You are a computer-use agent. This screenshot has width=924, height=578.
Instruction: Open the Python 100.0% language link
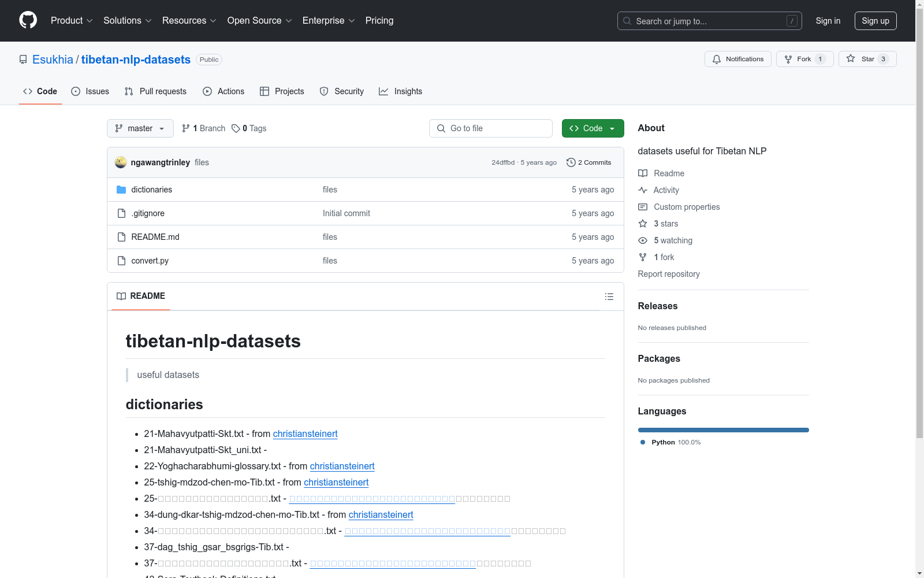click(670, 442)
